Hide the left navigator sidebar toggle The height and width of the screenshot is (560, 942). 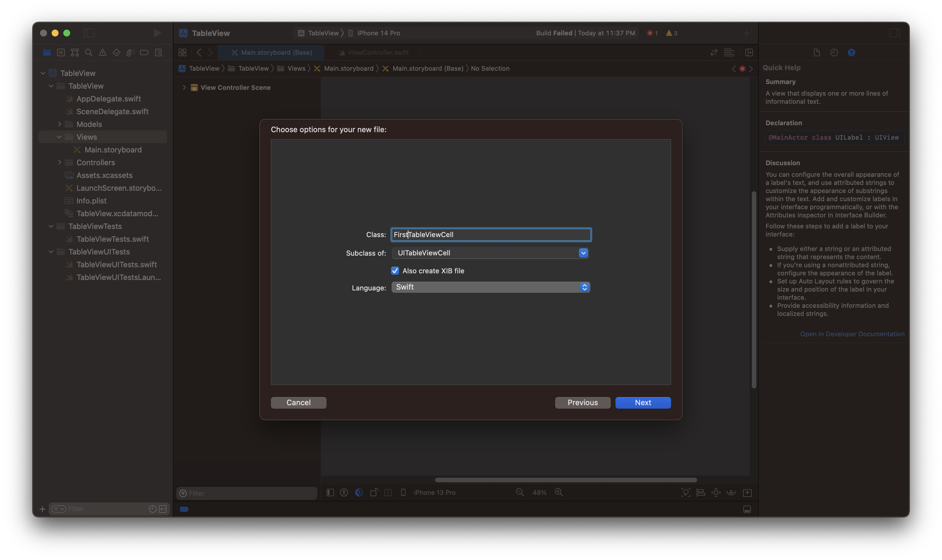pos(89,33)
